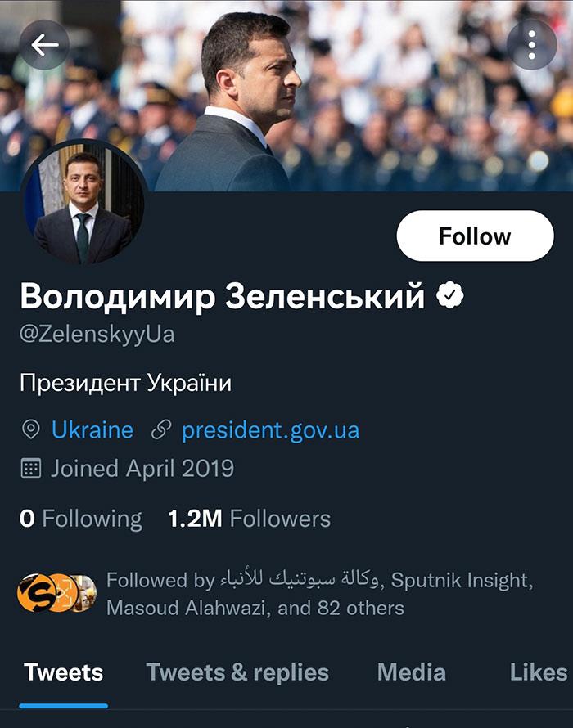573x728 pixels.
Task: Tap the calendar joined-date icon
Action: click(x=31, y=469)
